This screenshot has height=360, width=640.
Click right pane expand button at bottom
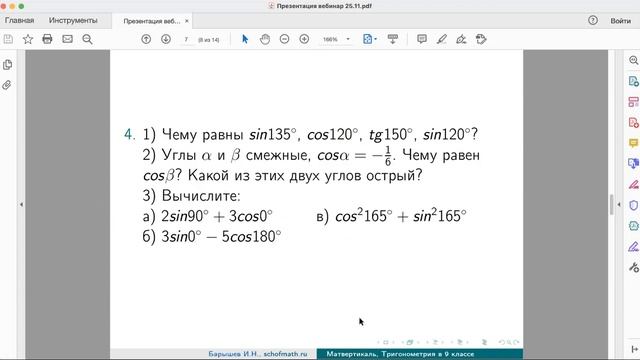(634, 349)
